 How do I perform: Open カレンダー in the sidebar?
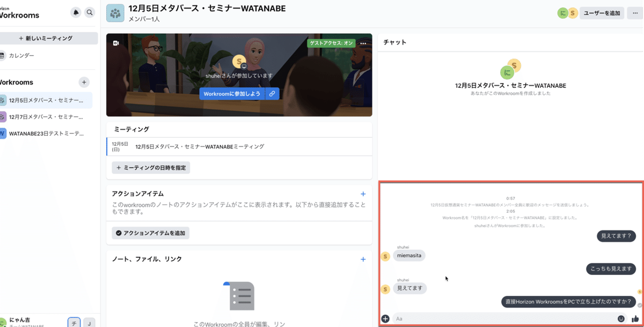pyautogui.click(x=21, y=56)
